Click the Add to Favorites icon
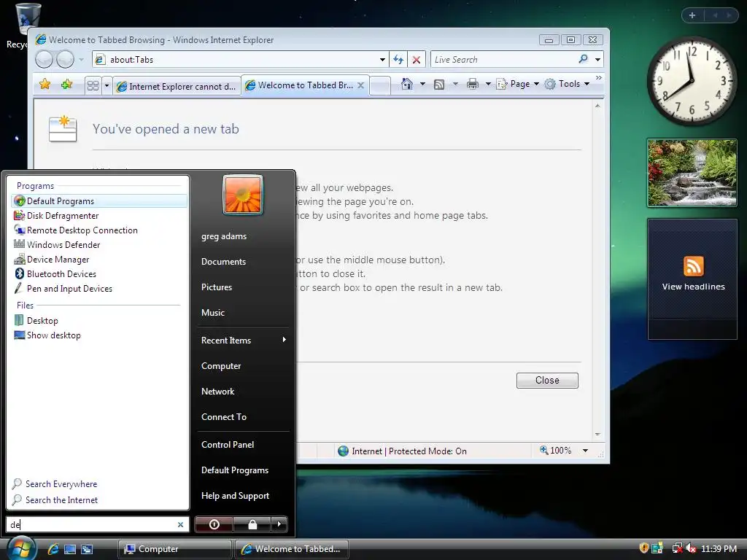Viewport: 747px width, 560px height. pyautogui.click(x=66, y=85)
